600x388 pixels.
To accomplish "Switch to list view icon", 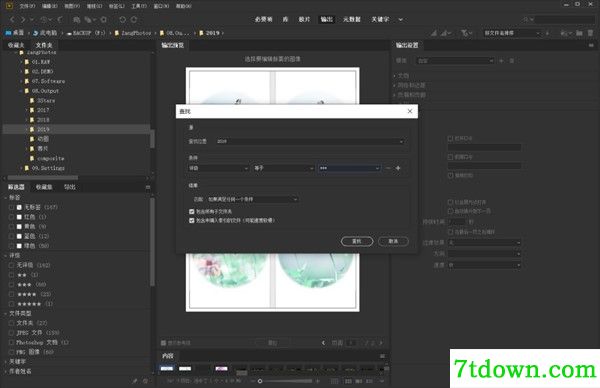I will [369, 381].
